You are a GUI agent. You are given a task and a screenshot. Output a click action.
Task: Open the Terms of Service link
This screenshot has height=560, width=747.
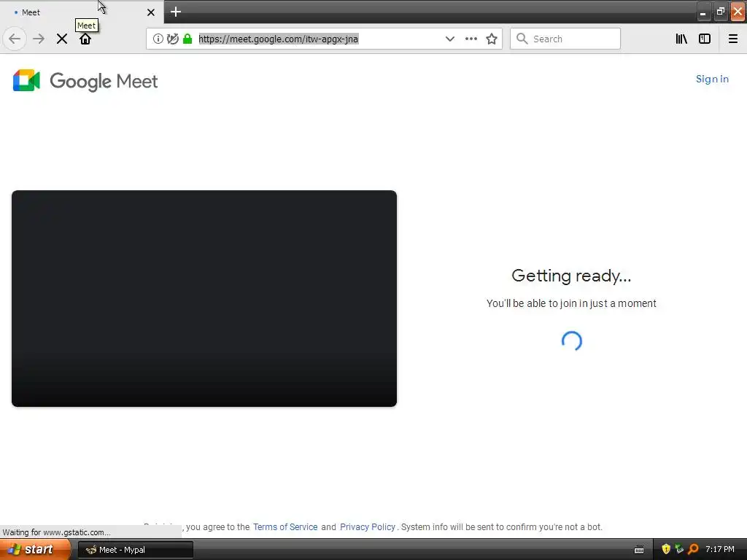(x=285, y=527)
